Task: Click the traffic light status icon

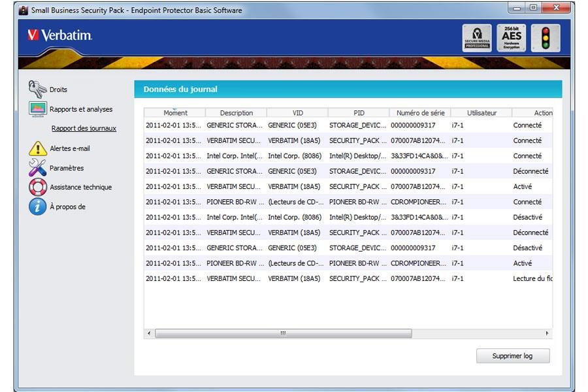Action: [x=545, y=38]
